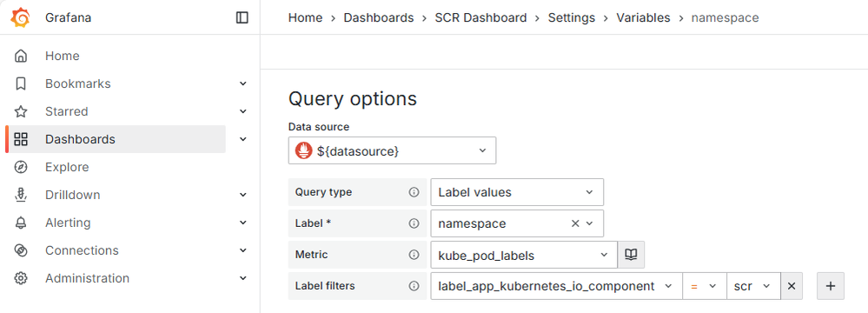Expand the Starred section
Image resolution: width=868 pixels, height=313 pixels.
coord(242,111)
